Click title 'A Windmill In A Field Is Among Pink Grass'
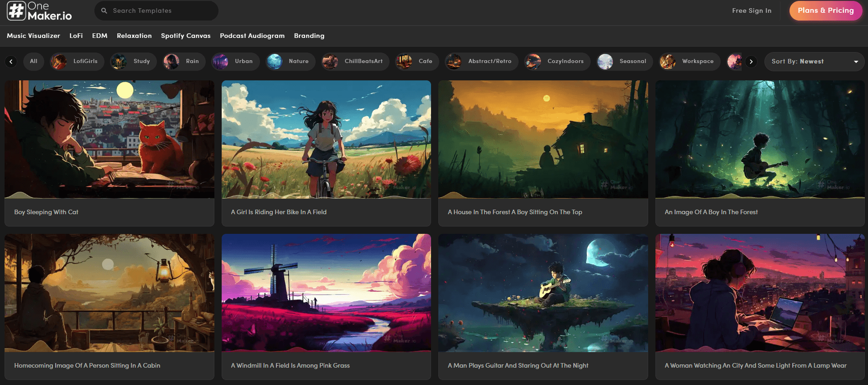Viewport: 868px width, 385px height. 290,365
